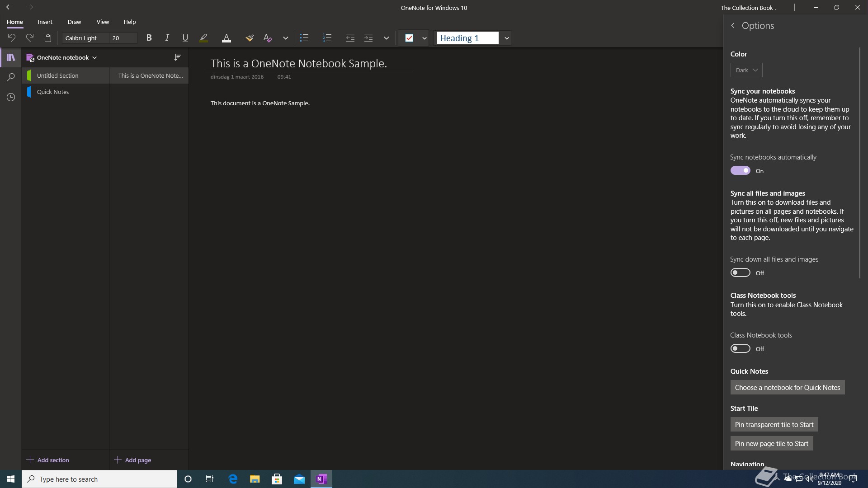
Task: Increase indent of paragraph
Action: [x=368, y=38]
